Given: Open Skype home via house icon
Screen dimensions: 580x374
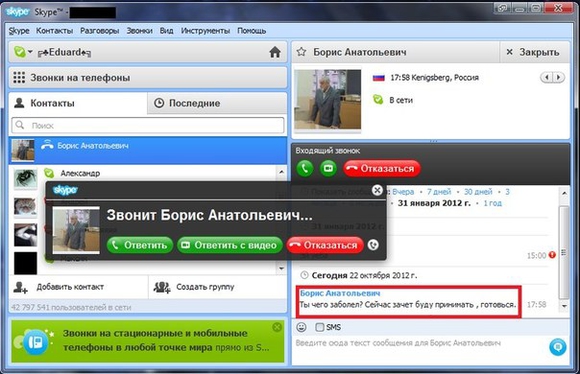Looking at the screenshot, I should click(274, 52).
